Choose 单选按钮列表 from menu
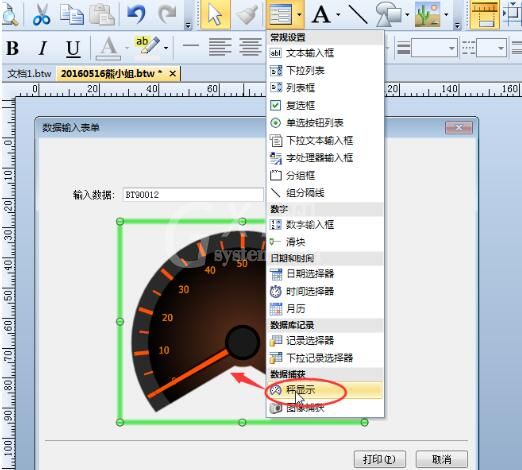The width and height of the screenshot is (522, 470). click(325, 123)
